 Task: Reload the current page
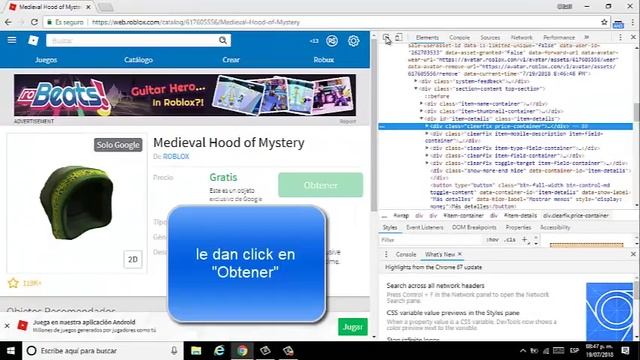pos(34,22)
